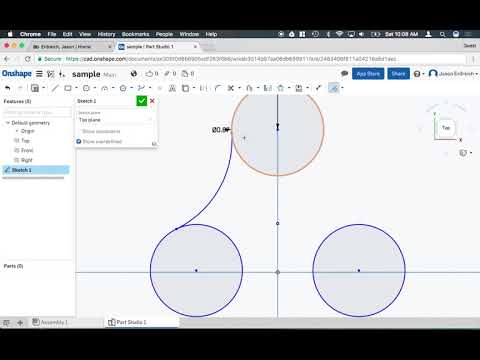Open the Onshape hamburger menu
The height and width of the screenshot is (360, 480).
39,74
